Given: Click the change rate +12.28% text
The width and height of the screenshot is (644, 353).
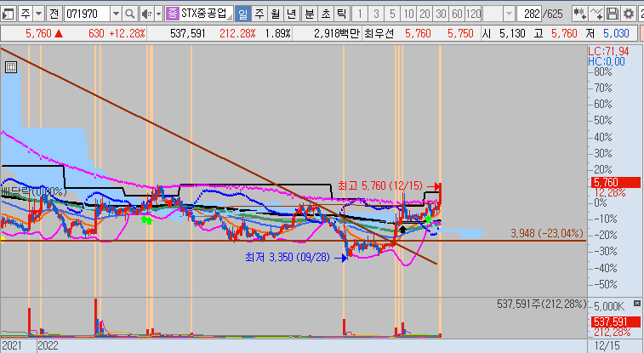Looking at the screenshot, I should pos(128,33).
